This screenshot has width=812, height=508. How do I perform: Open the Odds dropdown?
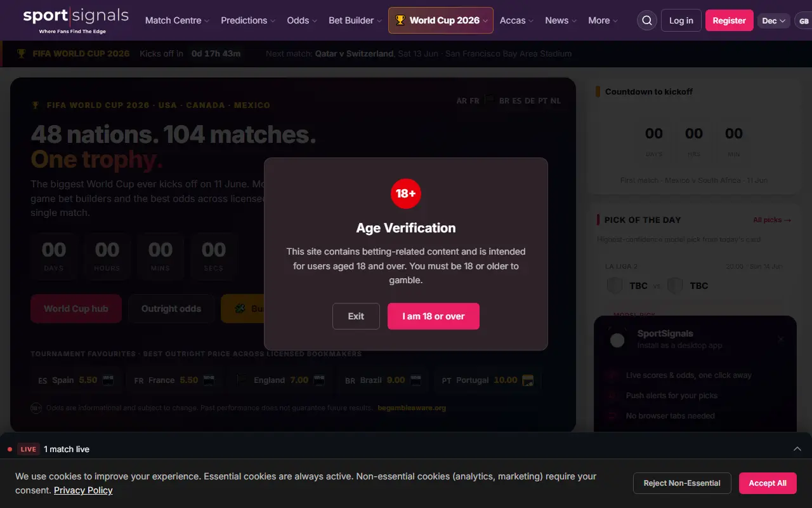click(302, 20)
